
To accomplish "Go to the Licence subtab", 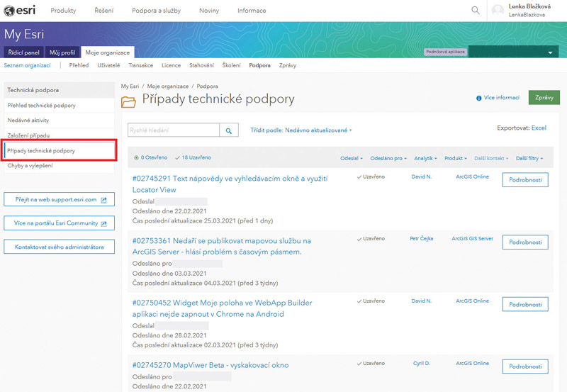I will click(171, 65).
